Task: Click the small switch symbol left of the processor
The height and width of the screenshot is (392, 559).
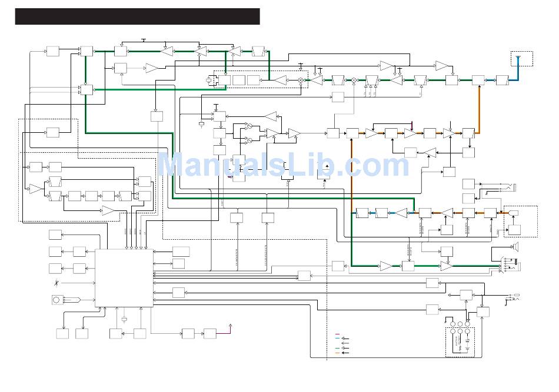Action: point(56,283)
